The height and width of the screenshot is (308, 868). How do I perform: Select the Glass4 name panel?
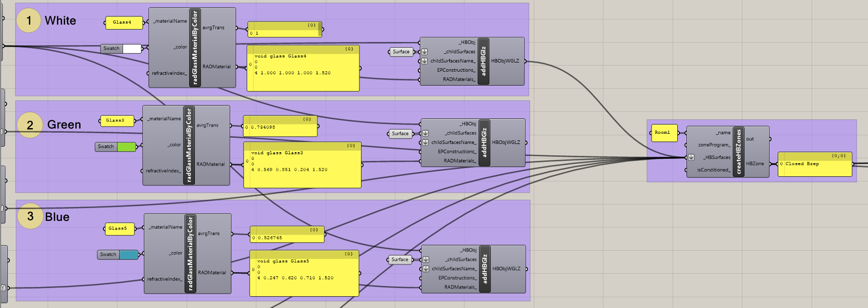tap(124, 23)
